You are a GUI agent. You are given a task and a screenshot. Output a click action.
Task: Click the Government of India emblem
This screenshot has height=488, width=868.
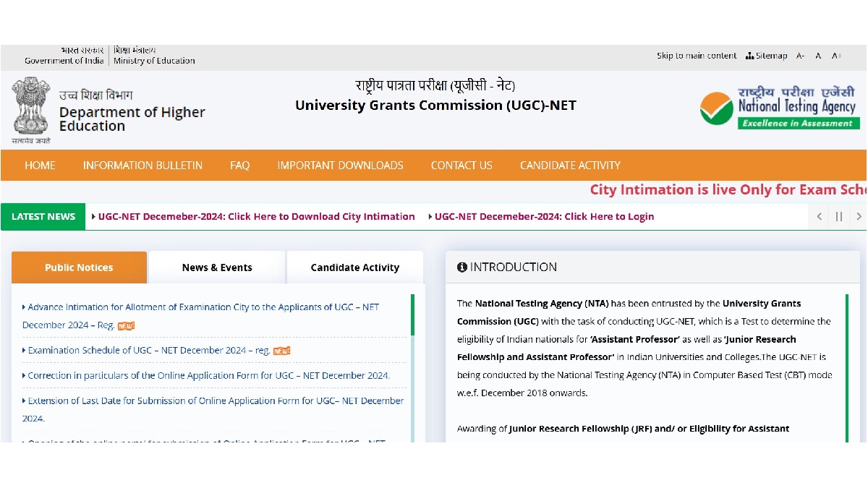30,110
